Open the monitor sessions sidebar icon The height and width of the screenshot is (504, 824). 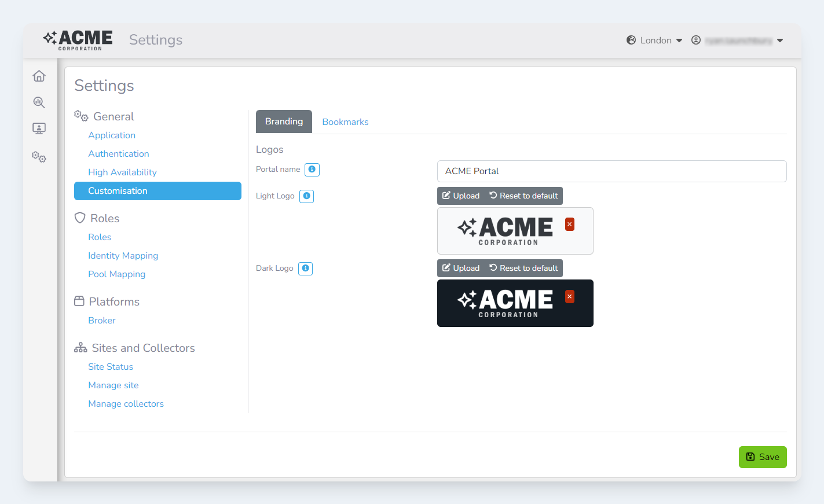tap(39, 128)
